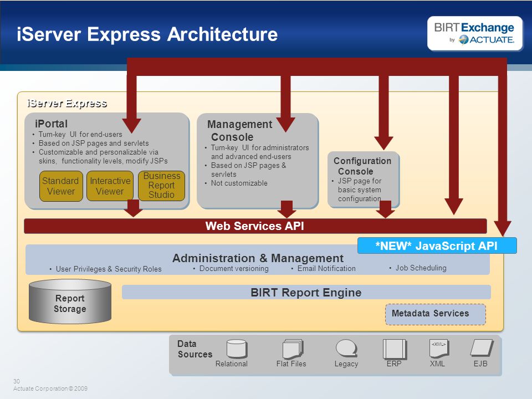Click the ERP label
This screenshot has height=399, width=532.
coord(394,364)
